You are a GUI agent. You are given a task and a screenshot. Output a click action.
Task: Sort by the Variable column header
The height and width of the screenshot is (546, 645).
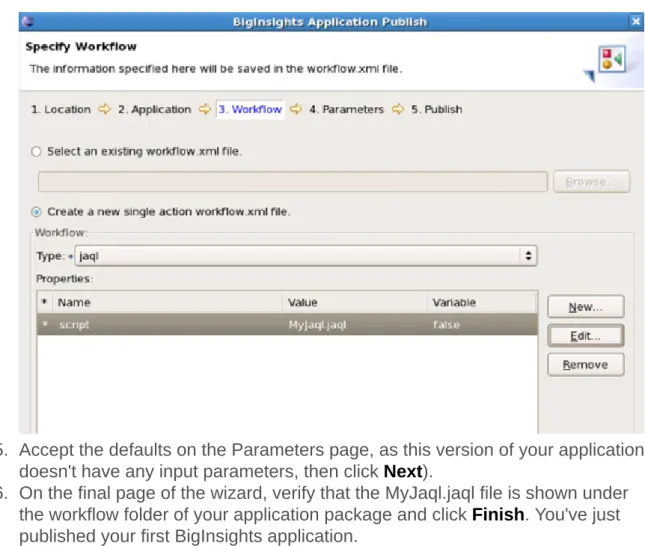[x=482, y=302]
